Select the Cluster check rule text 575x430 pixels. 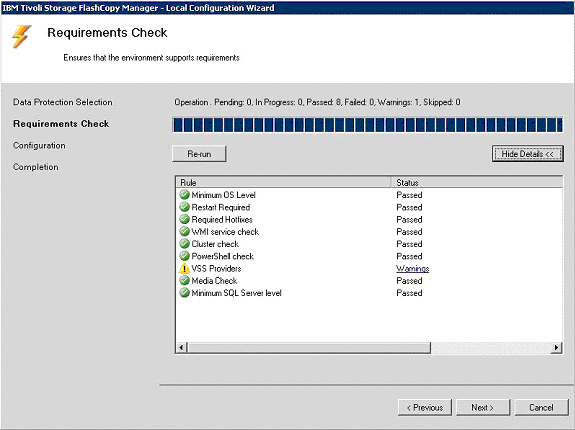[215, 244]
